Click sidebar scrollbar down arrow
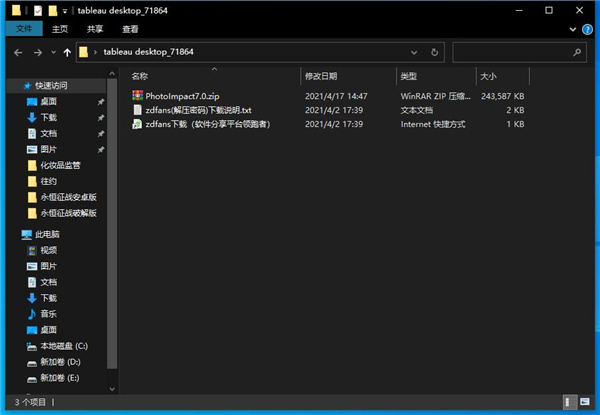The height and width of the screenshot is (415, 600). tap(112, 389)
